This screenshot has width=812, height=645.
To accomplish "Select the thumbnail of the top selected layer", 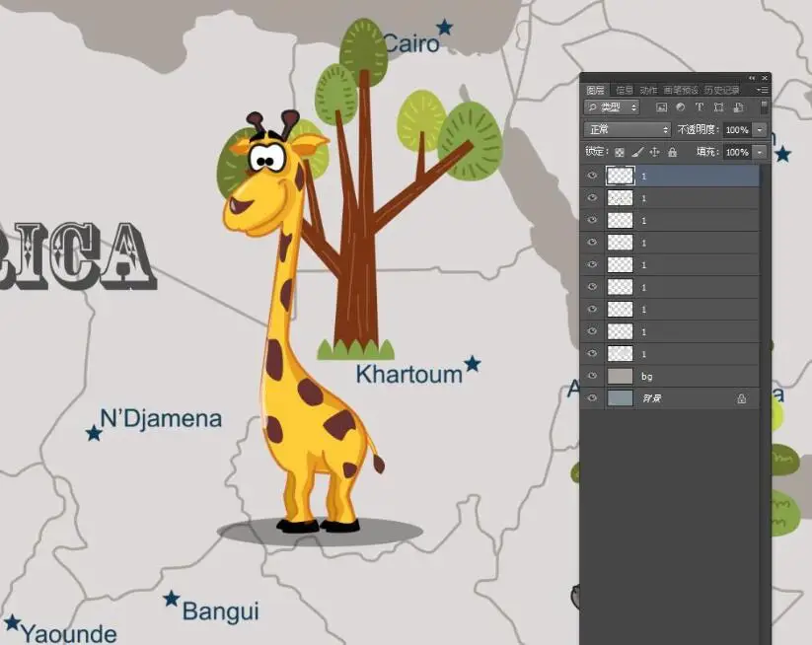I will 620,176.
